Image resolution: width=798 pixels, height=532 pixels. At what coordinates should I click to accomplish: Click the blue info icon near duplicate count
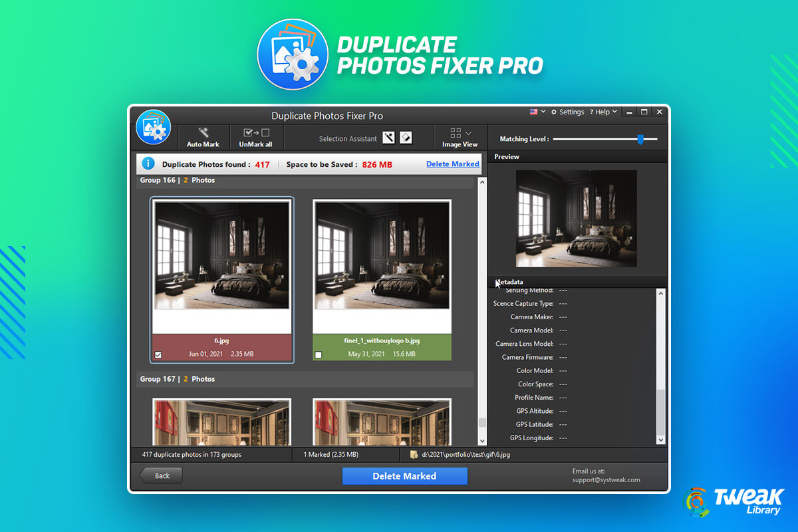[148, 164]
